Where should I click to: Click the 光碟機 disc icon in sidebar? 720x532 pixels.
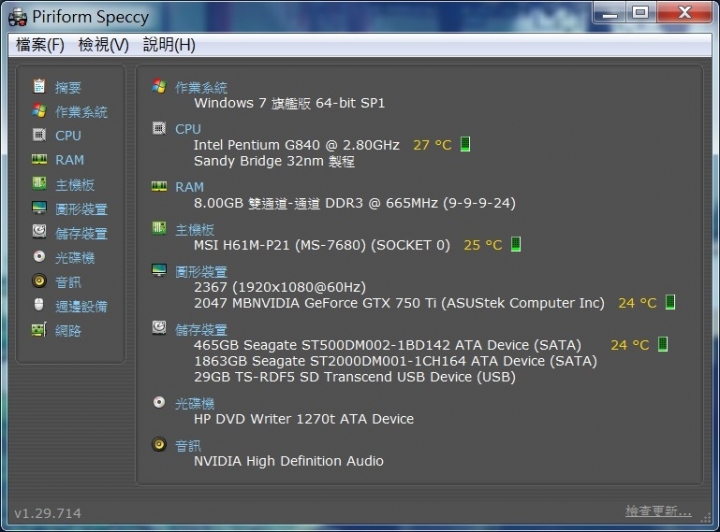point(39,256)
